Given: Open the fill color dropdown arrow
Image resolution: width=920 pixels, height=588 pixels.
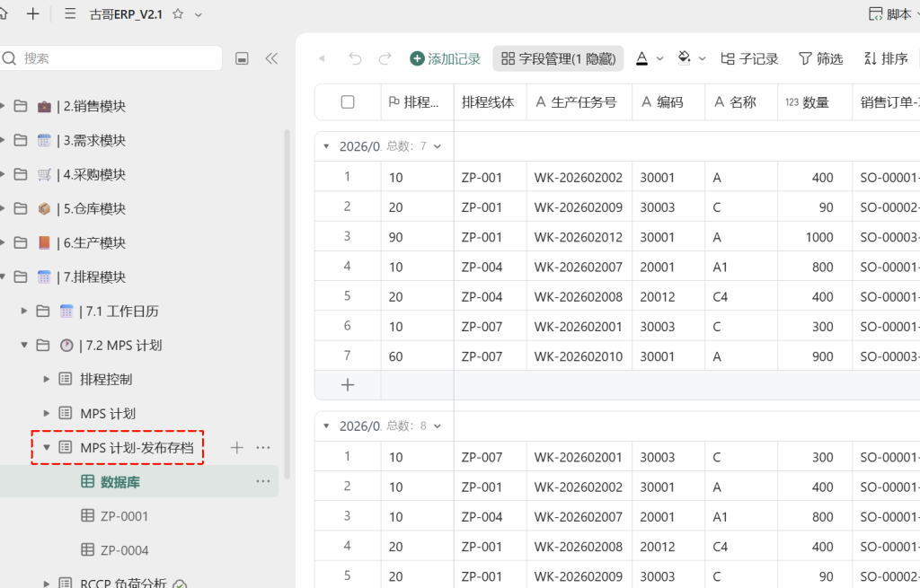Looking at the screenshot, I should [702, 58].
